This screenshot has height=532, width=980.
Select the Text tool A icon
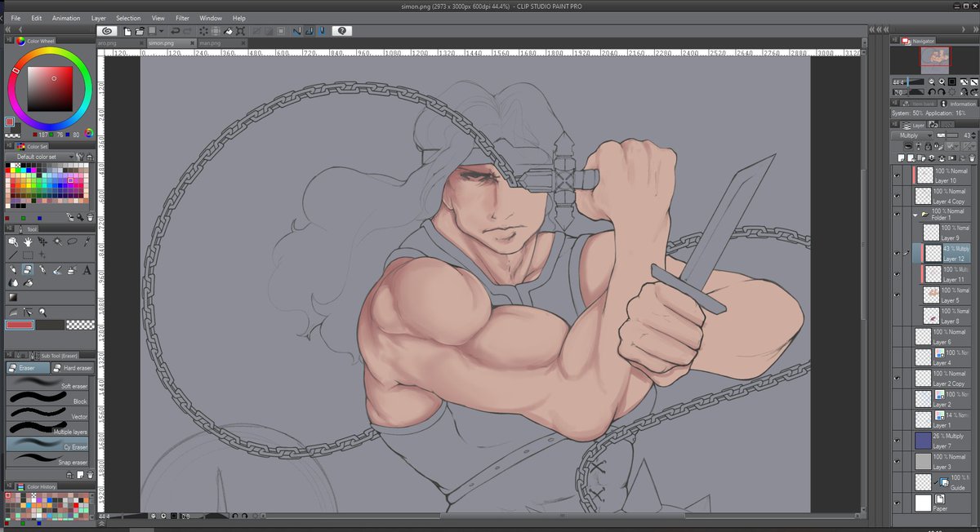pyautogui.click(x=87, y=269)
